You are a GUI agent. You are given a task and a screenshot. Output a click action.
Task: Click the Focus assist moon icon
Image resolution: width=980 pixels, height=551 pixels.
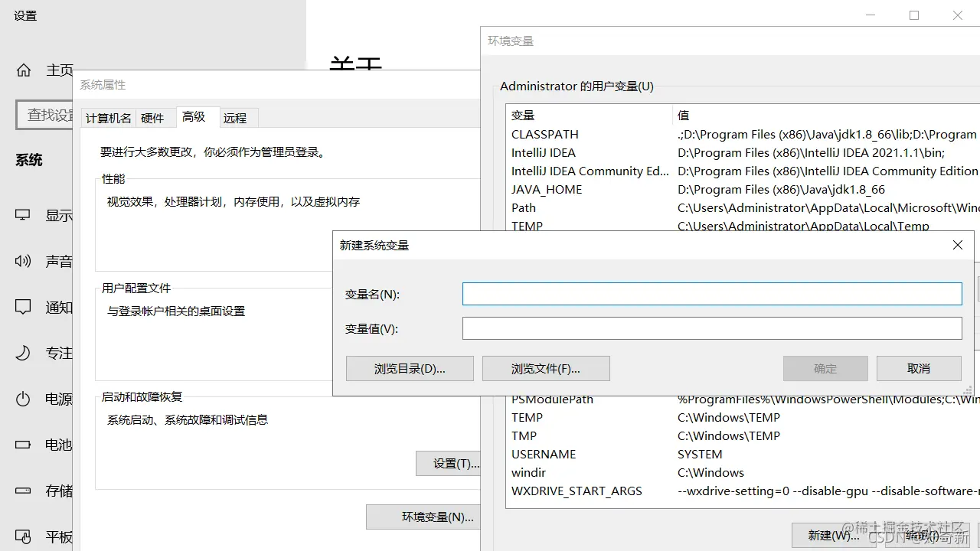(x=23, y=354)
